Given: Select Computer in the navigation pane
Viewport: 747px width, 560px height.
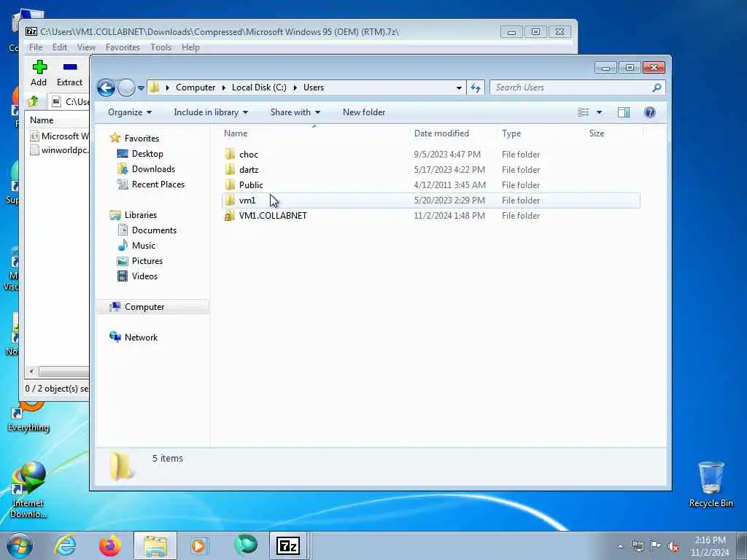Looking at the screenshot, I should point(144,307).
